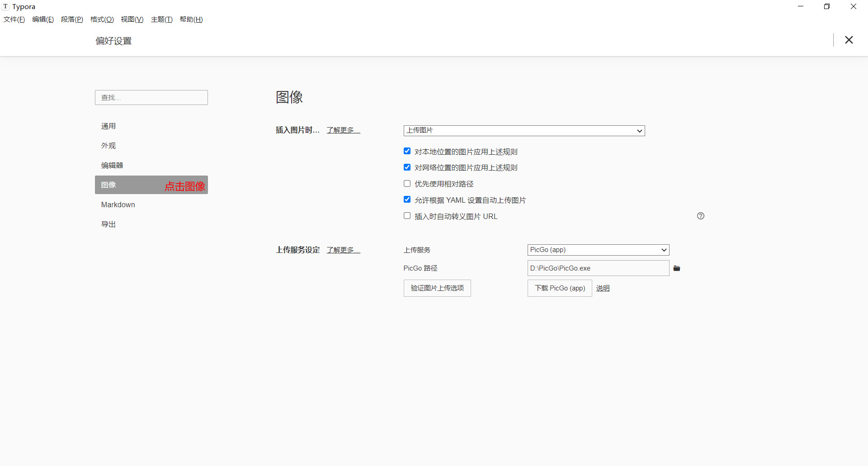Image resolution: width=868 pixels, height=466 pixels.
Task: Restore down the Typora window
Action: [x=827, y=6]
